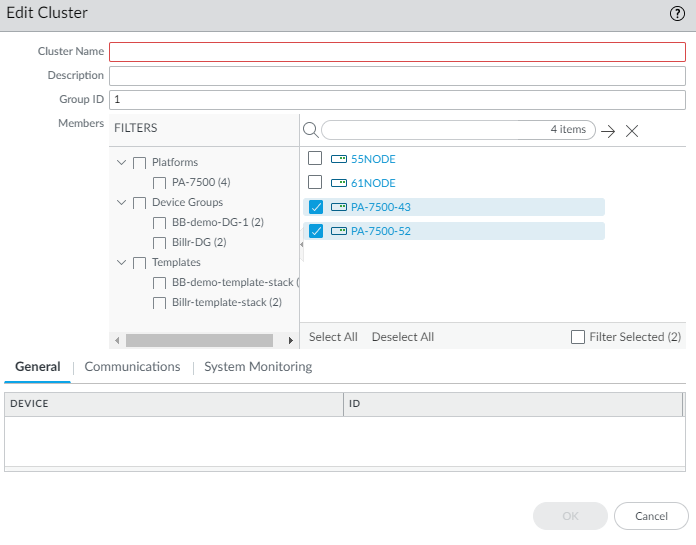Collapse the Device Groups chevron
This screenshot has height=545, width=696.
[x=121, y=202]
